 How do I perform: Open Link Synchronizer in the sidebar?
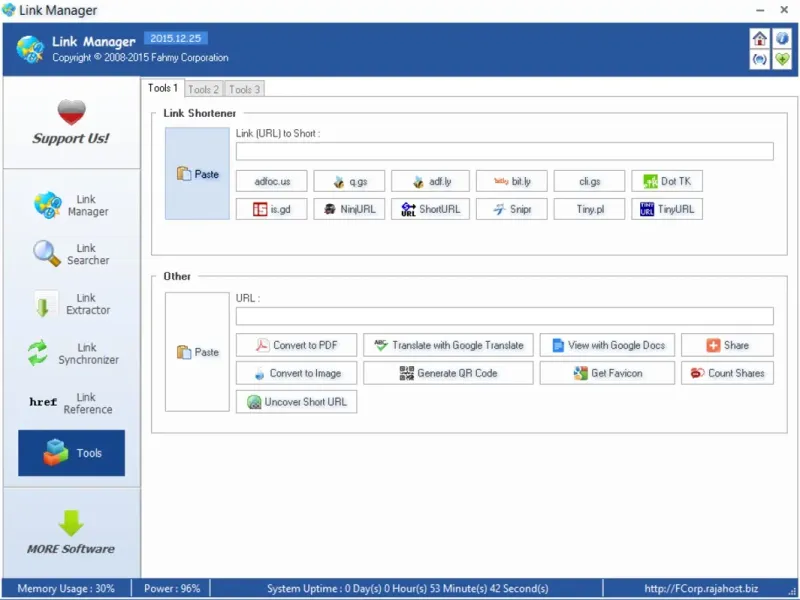click(71, 353)
